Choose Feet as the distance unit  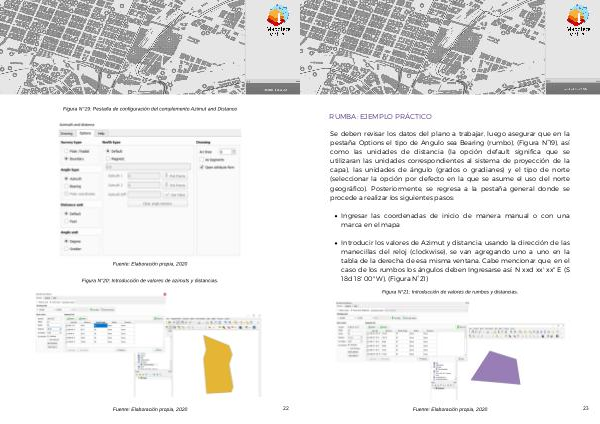66,220
